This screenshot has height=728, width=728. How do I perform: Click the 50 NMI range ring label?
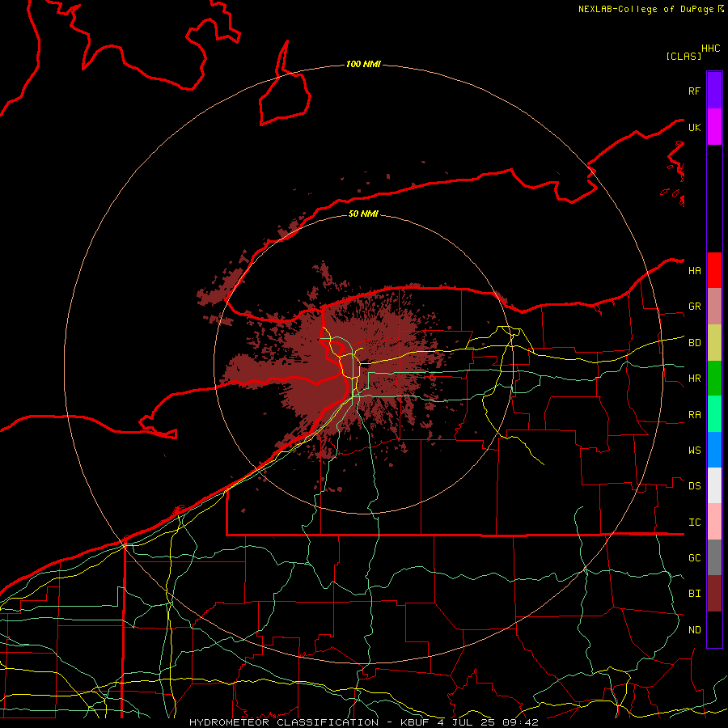click(363, 214)
